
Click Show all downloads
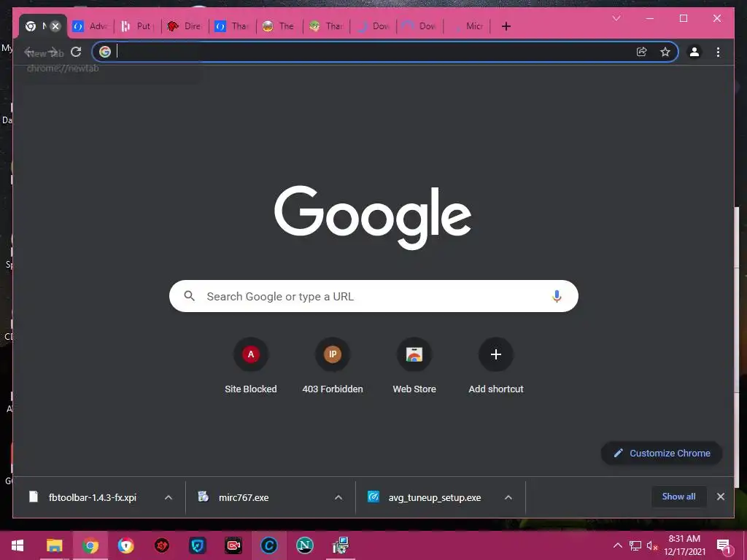(x=678, y=497)
